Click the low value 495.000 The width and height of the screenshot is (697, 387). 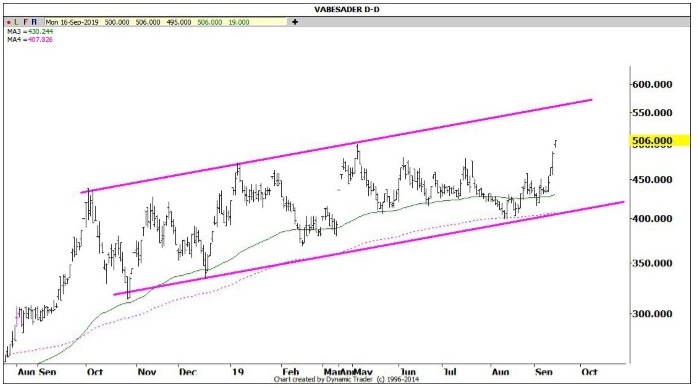coord(179,22)
